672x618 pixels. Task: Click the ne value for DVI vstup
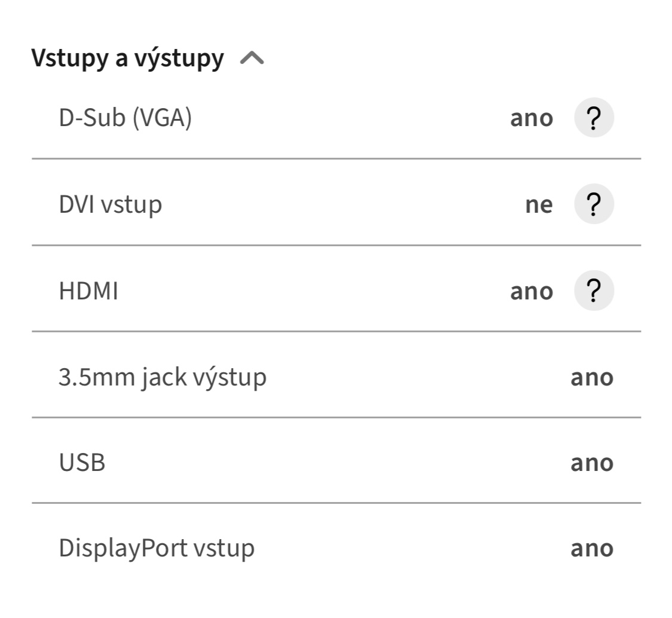[539, 204]
